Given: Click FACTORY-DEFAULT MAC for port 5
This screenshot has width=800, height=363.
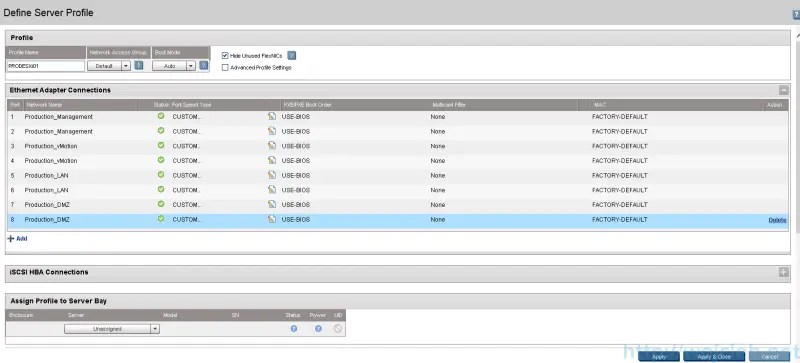Looking at the screenshot, I should 619,176.
